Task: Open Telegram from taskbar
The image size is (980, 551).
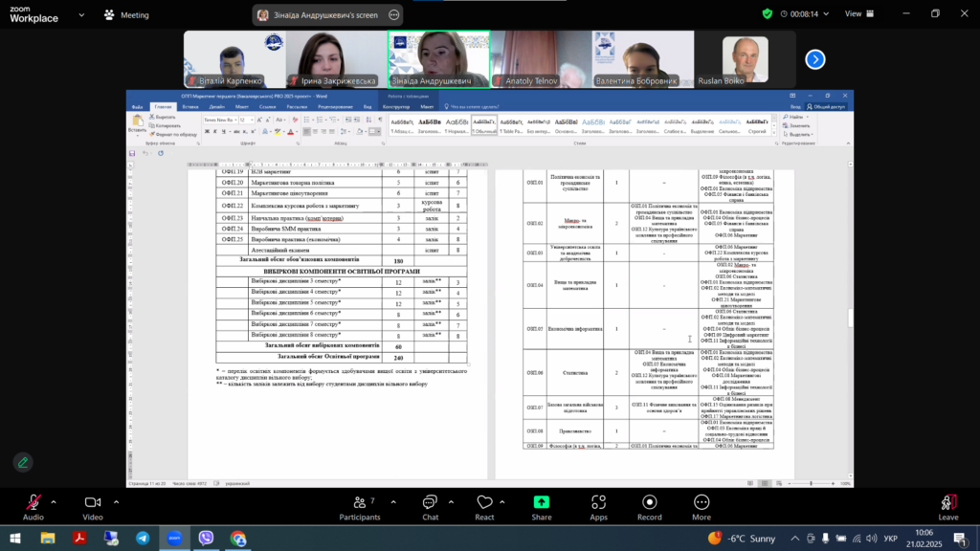Action: (x=143, y=538)
